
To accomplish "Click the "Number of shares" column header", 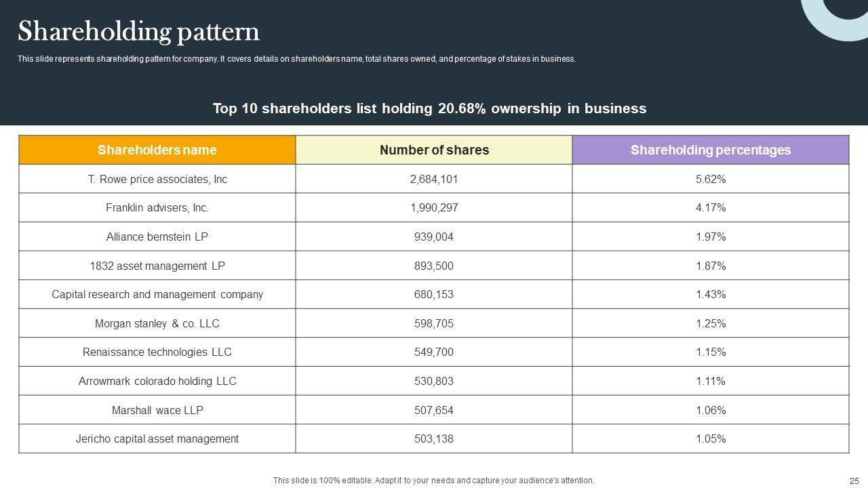I will pos(434,150).
